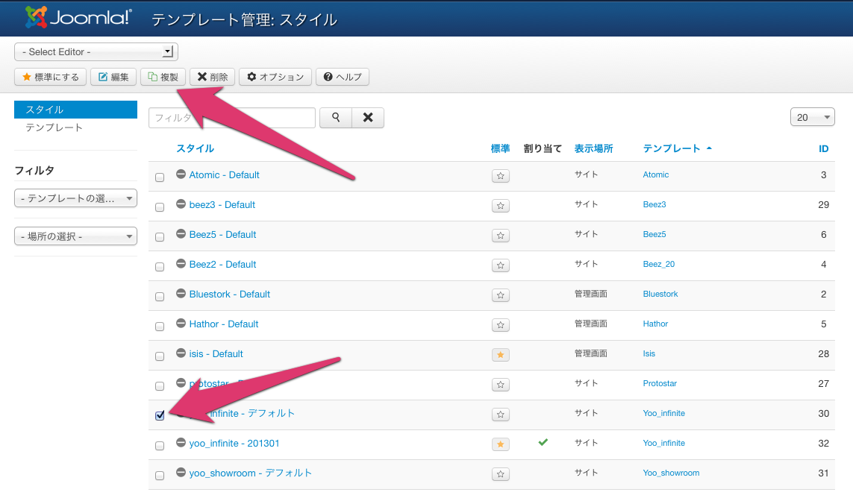
Task: Uncheck the selected yoo_infinite デフォルト checkbox
Action: [159, 416]
